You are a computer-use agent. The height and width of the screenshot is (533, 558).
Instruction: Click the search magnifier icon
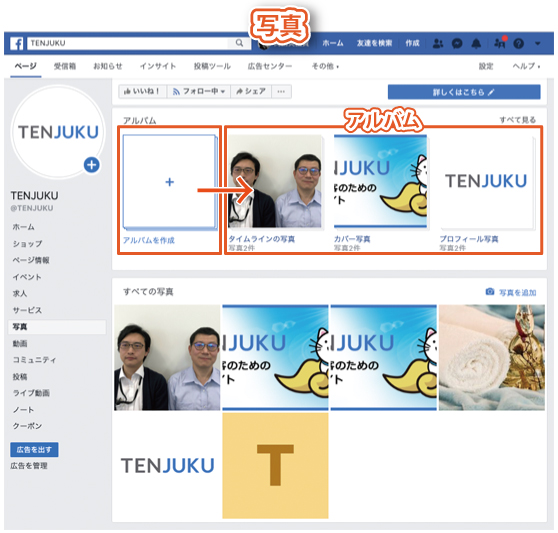[239, 43]
